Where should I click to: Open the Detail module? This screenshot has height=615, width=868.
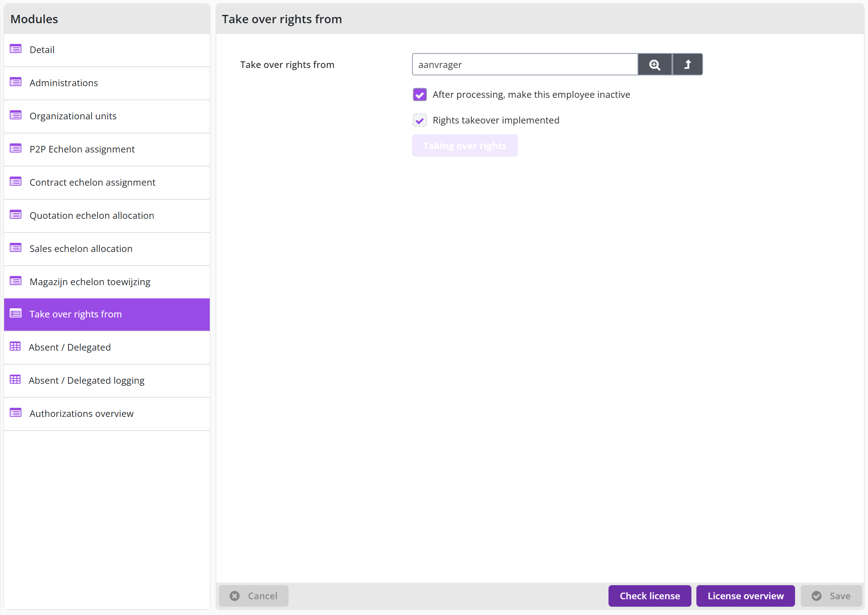click(x=107, y=50)
